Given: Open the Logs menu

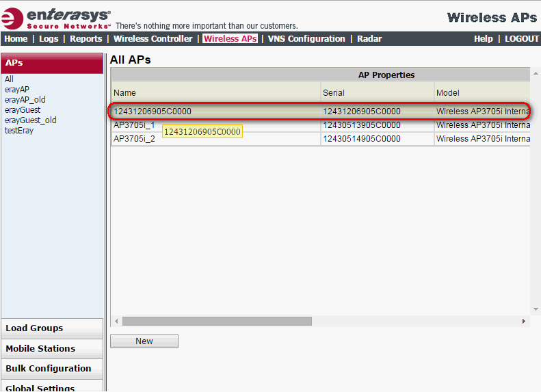Looking at the screenshot, I should click(49, 38).
